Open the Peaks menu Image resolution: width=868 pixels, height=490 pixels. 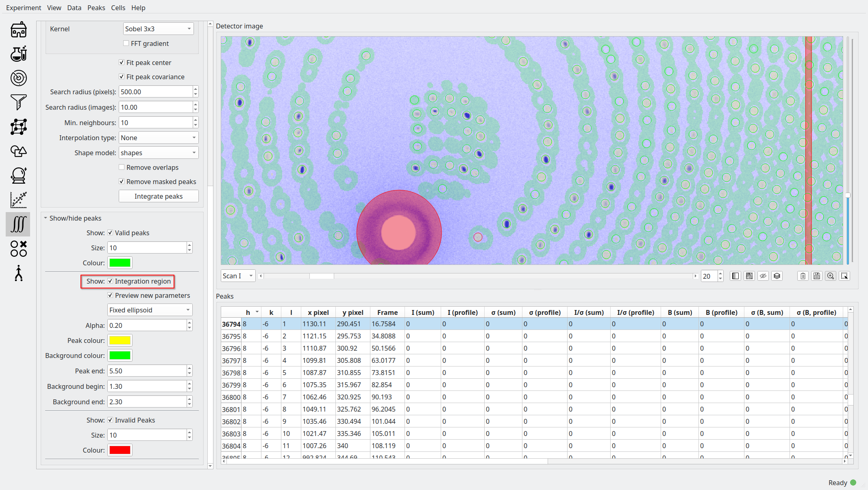[x=96, y=8]
